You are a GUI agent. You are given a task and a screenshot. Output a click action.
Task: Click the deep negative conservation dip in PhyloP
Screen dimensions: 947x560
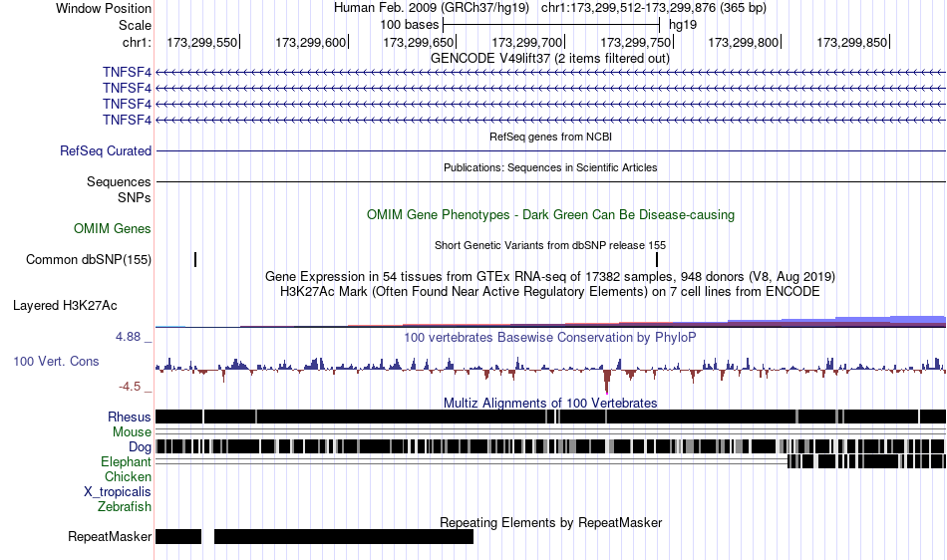607,382
